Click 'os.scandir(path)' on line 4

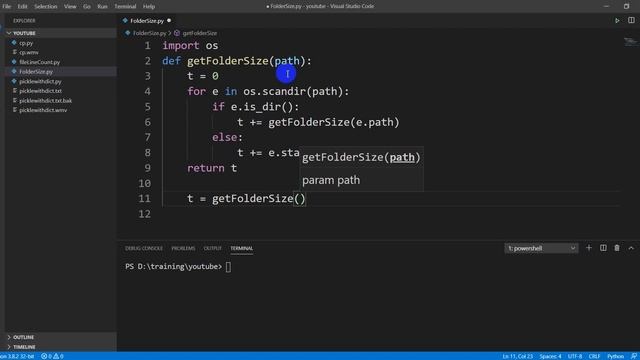click(x=293, y=91)
